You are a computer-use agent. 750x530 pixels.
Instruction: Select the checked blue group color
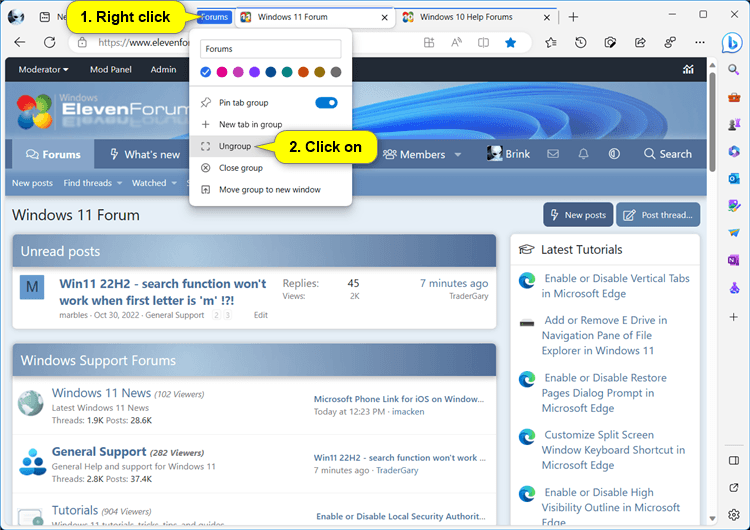click(206, 72)
